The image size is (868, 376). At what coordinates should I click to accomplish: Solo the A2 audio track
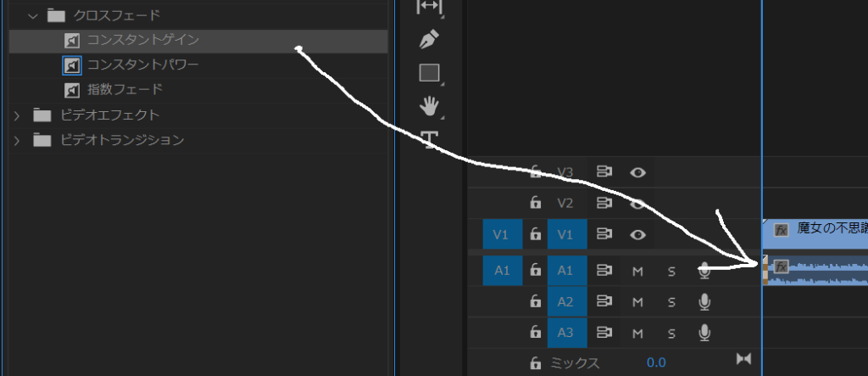coord(671,301)
